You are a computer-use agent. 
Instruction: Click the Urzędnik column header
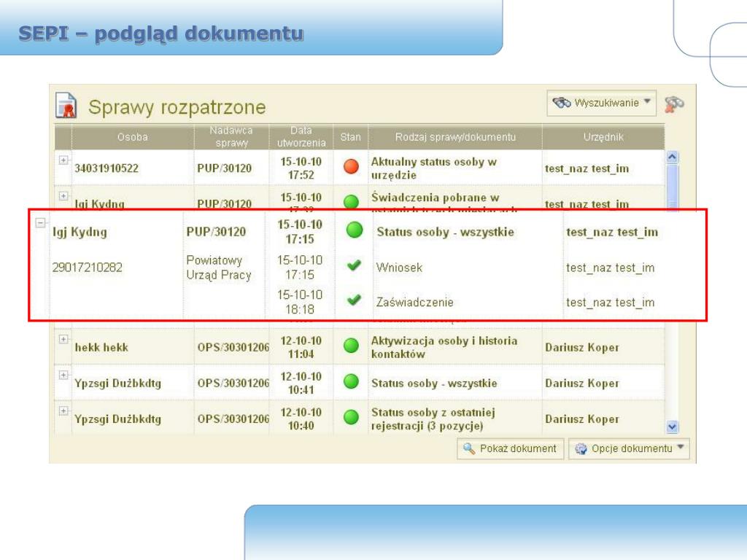[603, 137]
